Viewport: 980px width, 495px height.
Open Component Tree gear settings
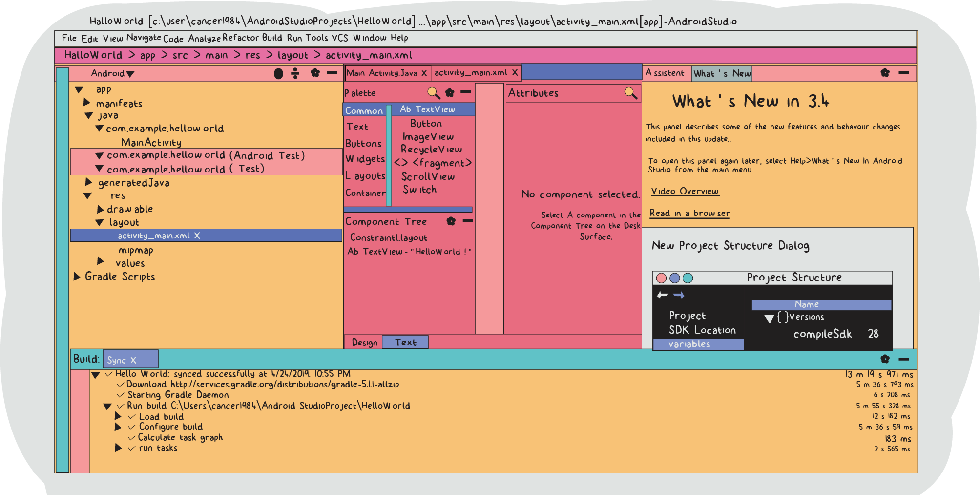(451, 221)
